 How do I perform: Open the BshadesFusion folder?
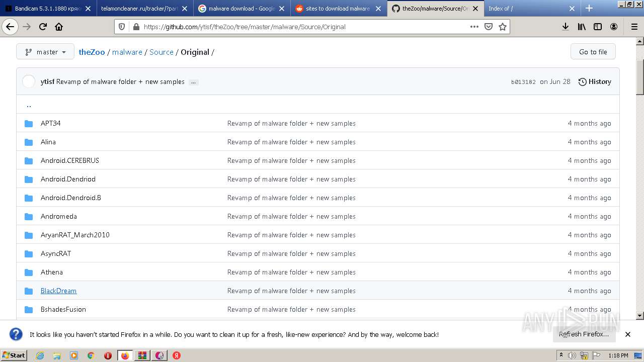[x=63, y=309]
